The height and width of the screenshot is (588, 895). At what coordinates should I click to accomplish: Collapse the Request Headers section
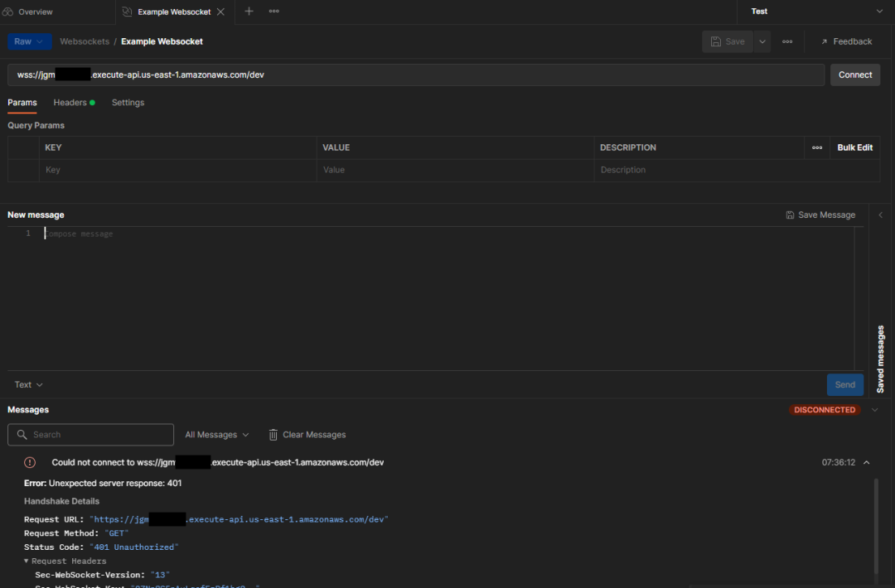pos(27,561)
